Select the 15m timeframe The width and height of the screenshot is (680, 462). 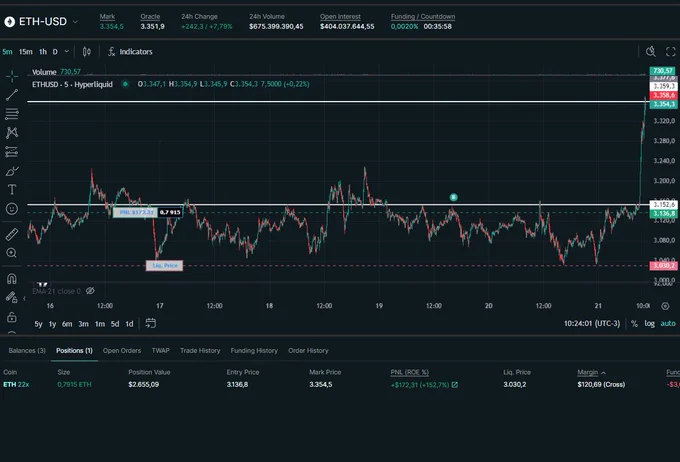tap(26, 52)
